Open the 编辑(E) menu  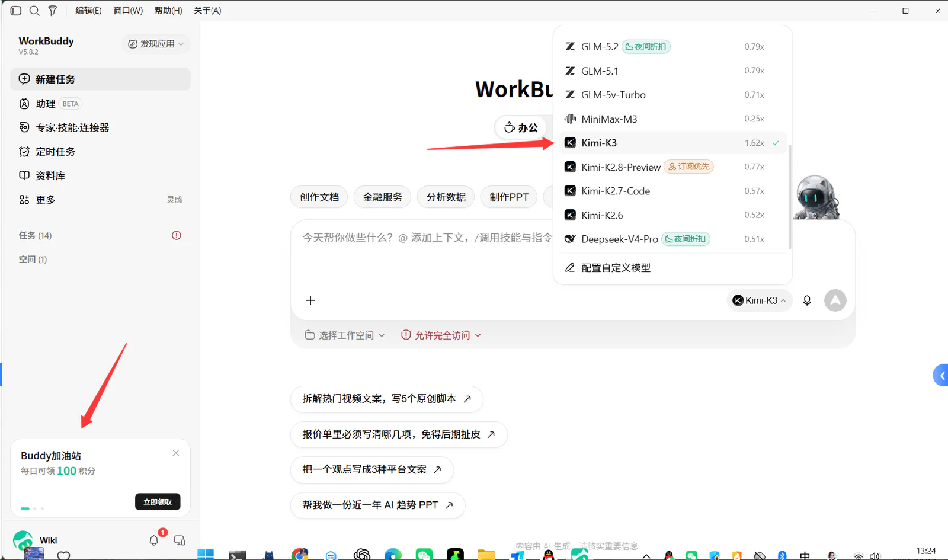88,11
